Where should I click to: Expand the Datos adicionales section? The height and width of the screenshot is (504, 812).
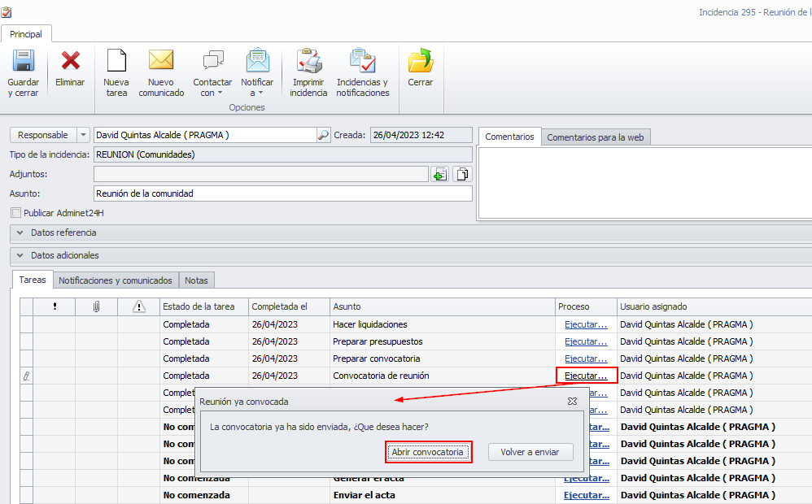click(x=20, y=255)
